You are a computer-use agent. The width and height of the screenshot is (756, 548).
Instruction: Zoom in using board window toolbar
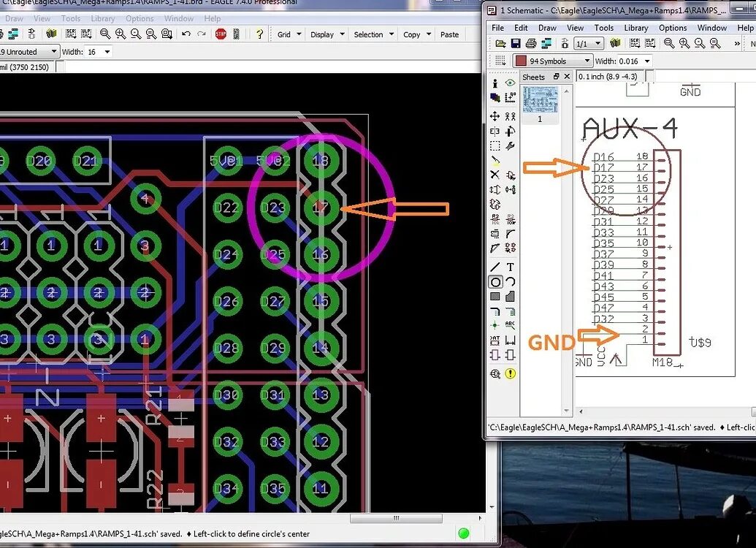[121, 34]
